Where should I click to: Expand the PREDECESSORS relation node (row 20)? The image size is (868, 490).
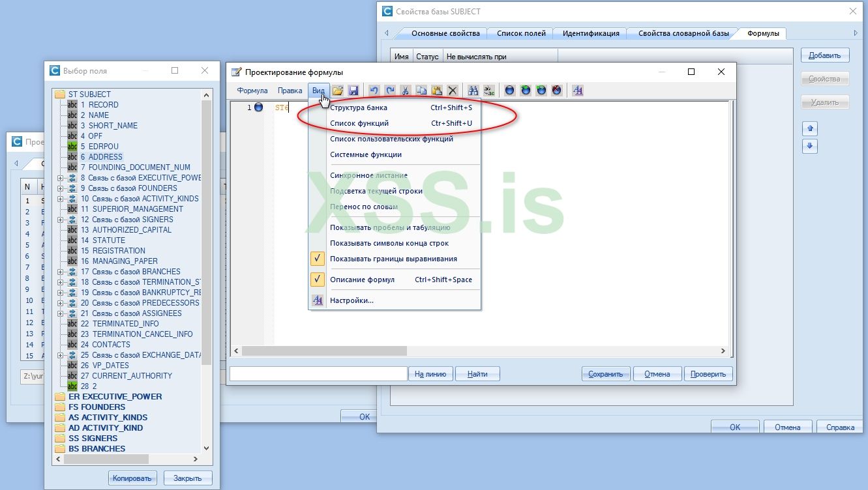coord(61,303)
